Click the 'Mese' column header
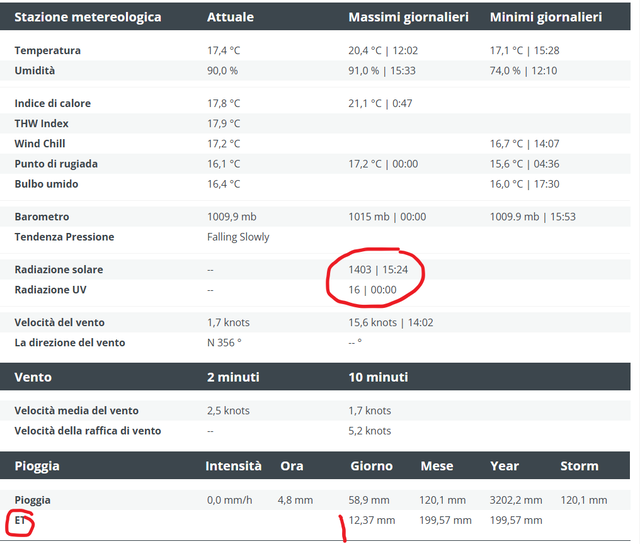Viewport: 640px width, 544px height. click(437, 466)
